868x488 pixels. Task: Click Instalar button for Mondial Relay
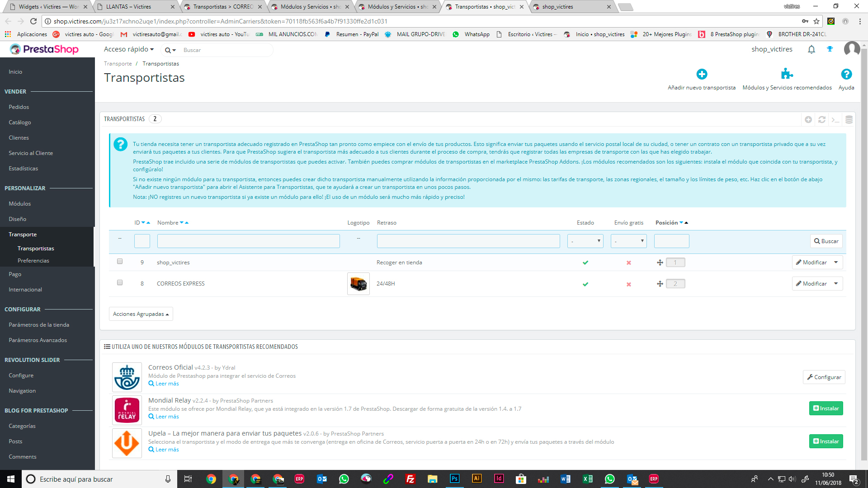[x=826, y=408]
